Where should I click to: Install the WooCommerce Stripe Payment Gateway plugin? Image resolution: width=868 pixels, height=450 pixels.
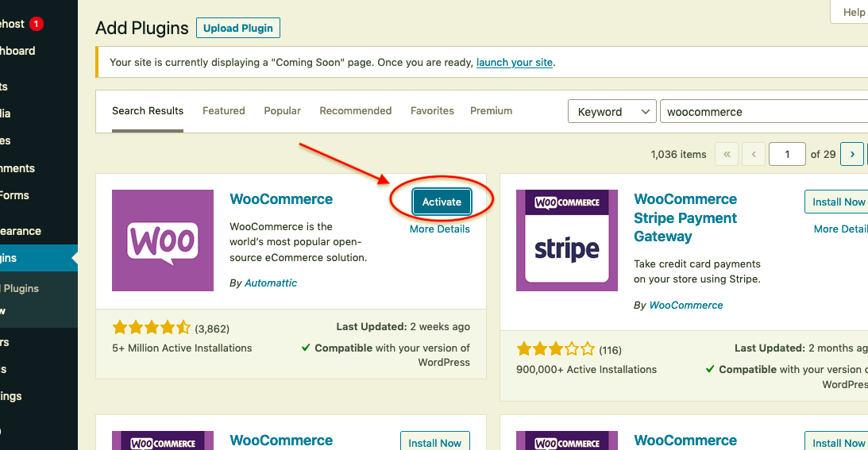(x=838, y=202)
